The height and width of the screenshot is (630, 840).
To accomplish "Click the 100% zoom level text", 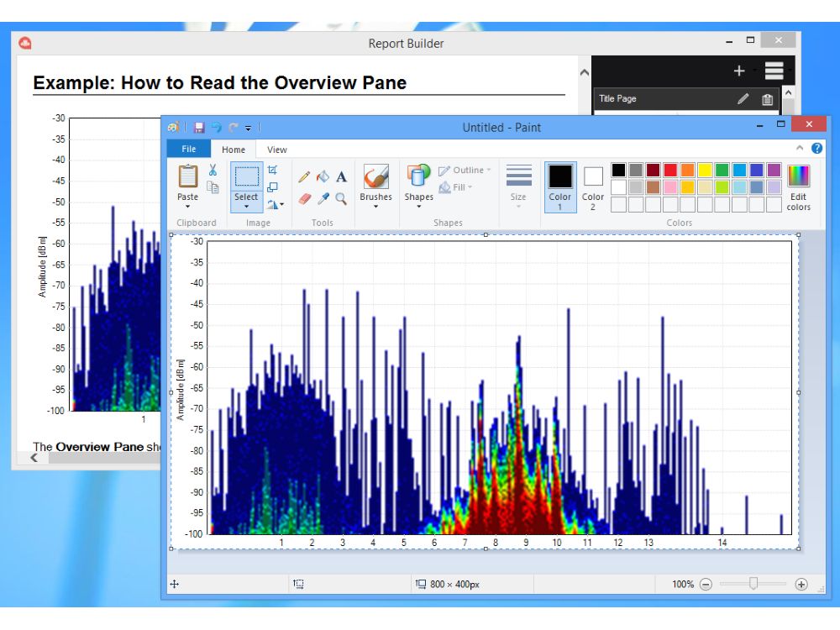I will click(683, 585).
